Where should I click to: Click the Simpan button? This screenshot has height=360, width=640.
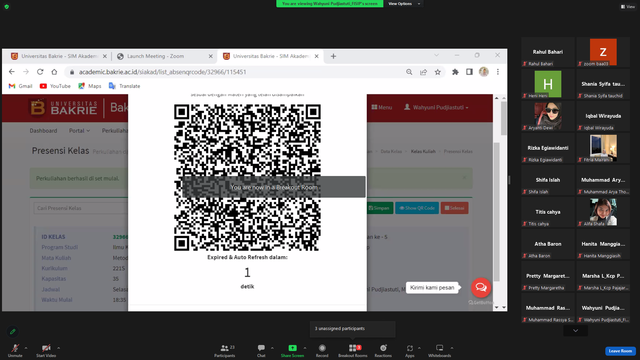380,208
